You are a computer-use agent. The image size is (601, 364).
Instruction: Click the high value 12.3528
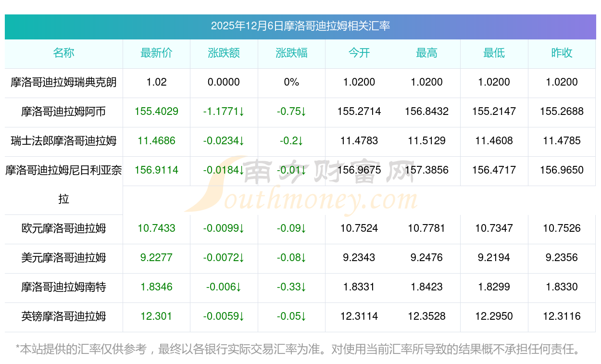click(x=427, y=316)
